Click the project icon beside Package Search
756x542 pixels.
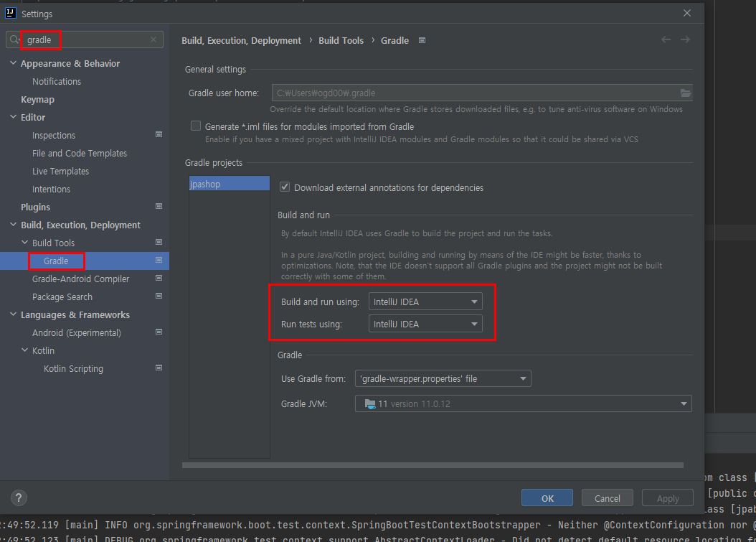[x=159, y=296]
